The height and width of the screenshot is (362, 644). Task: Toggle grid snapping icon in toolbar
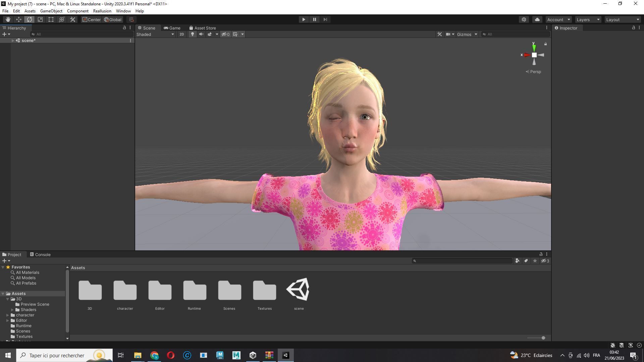[131, 19]
